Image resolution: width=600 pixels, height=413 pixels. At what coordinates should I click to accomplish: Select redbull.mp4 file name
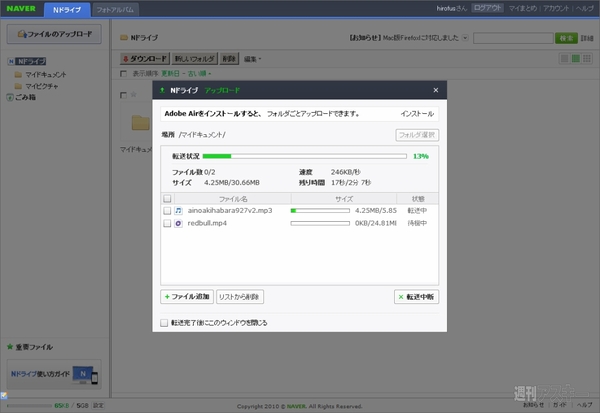click(207, 223)
